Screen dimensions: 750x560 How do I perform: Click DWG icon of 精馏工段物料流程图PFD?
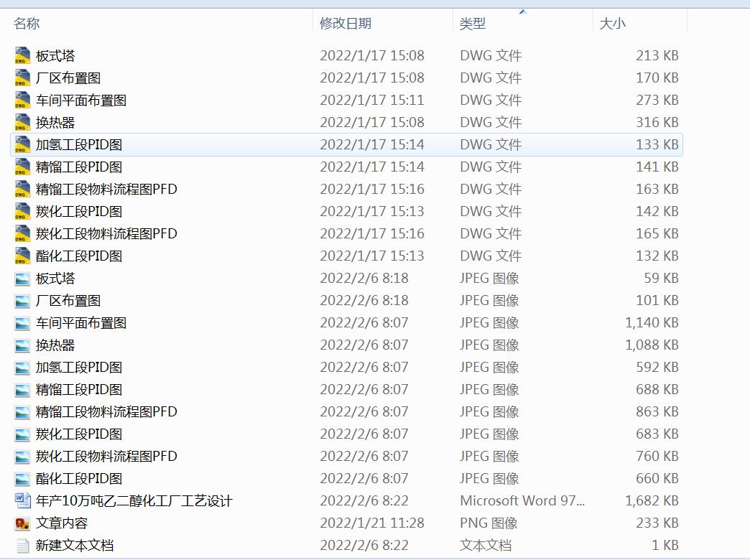(x=22, y=189)
